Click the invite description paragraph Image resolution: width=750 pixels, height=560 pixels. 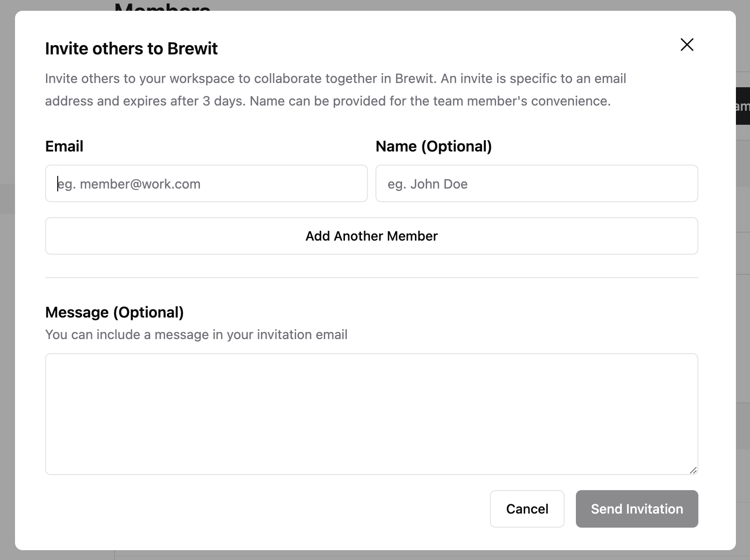tap(336, 90)
